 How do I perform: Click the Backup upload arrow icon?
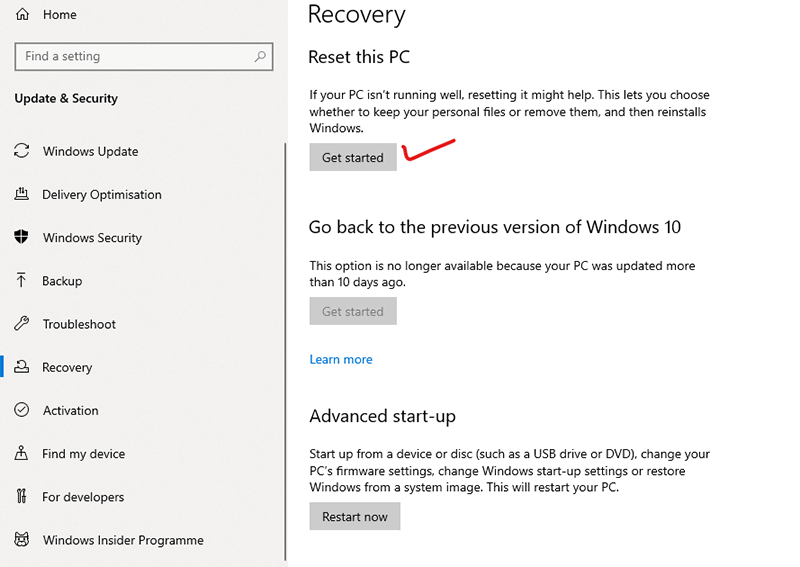point(22,281)
